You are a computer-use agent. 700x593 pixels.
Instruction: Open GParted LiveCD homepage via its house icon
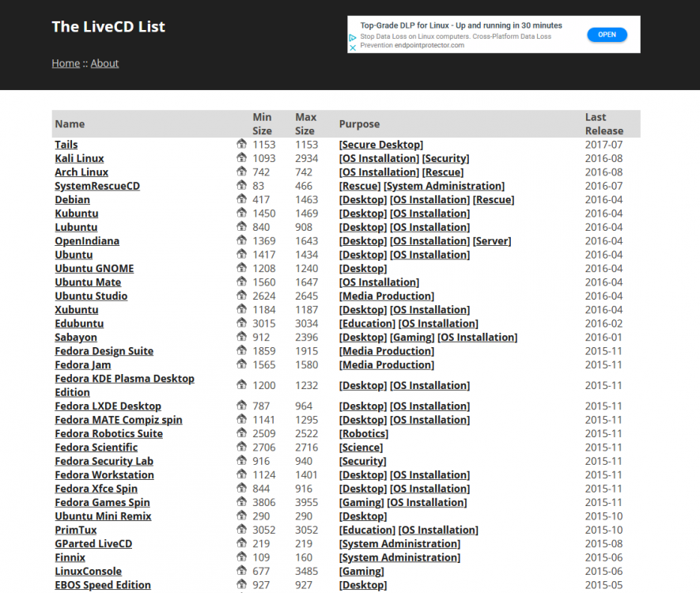pyautogui.click(x=241, y=543)
